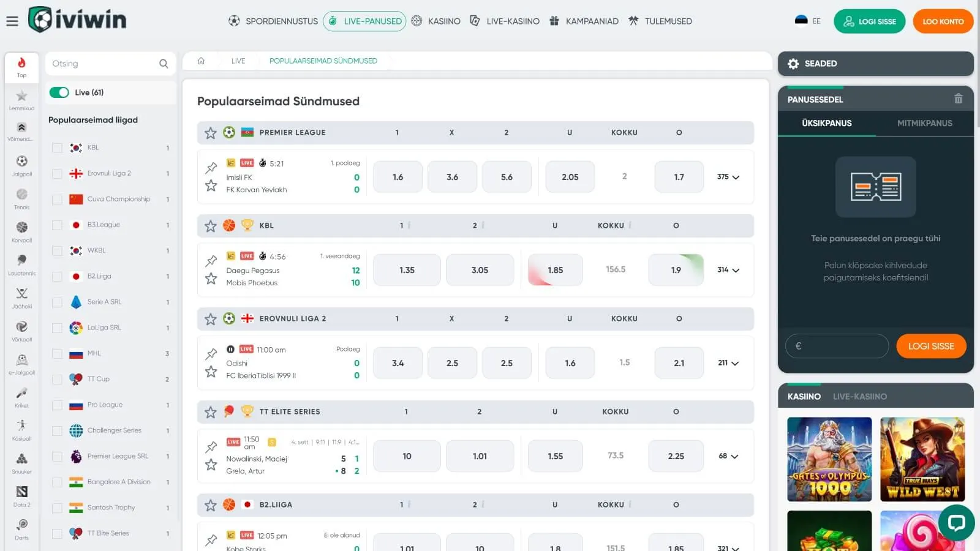Image resolution: width=980 pixels, height=551 pixels.
Task: Tick the MHL league checkbox
Action: (57, 353)
